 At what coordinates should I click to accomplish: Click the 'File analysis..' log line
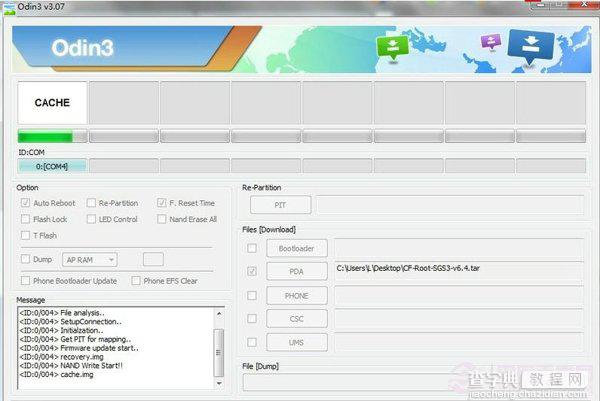pos(62,313)
